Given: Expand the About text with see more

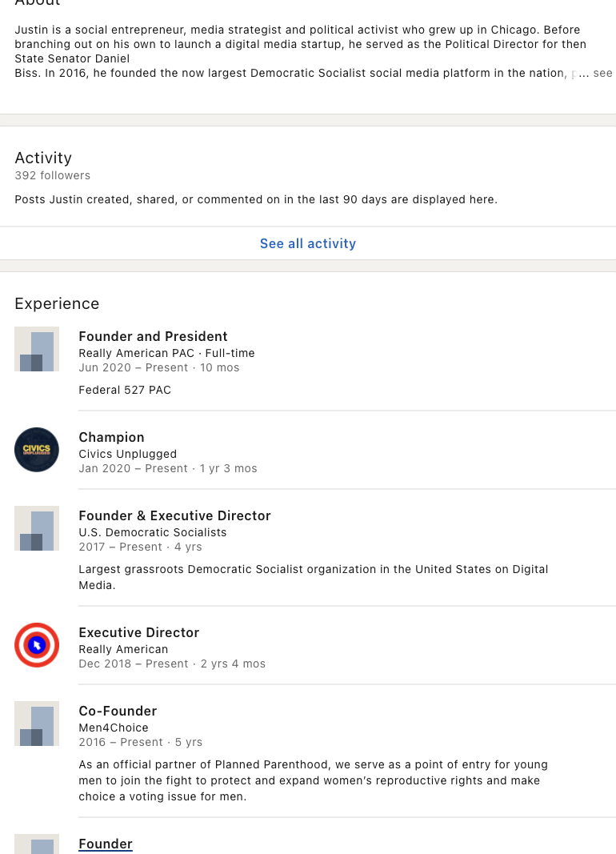Looking at the screenshot, I should pos(602,73).
